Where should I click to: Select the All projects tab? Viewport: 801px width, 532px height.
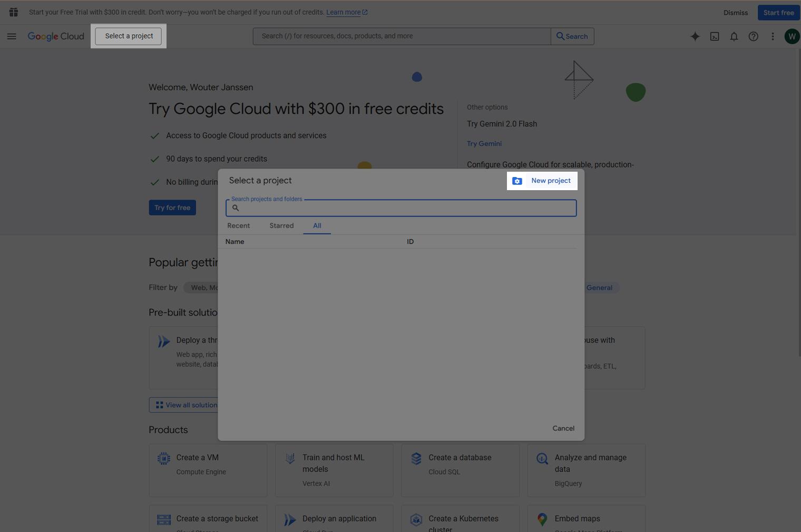(x=317, y=225)
